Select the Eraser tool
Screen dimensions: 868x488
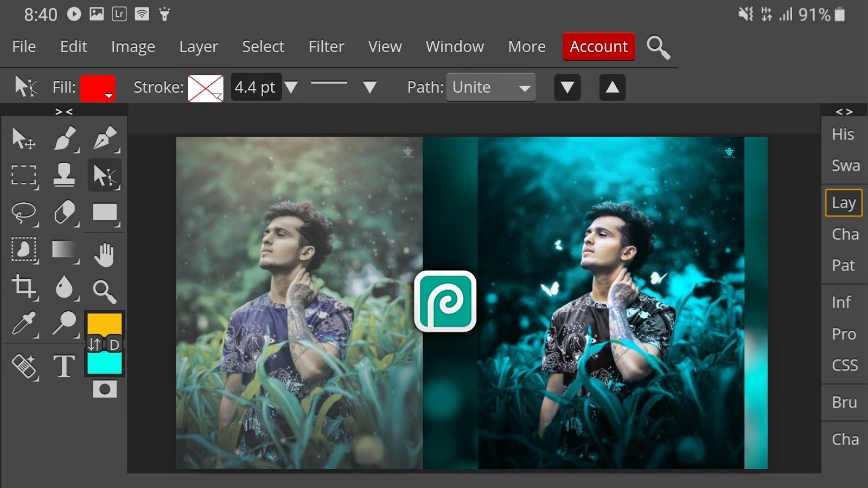pos(65,213)
